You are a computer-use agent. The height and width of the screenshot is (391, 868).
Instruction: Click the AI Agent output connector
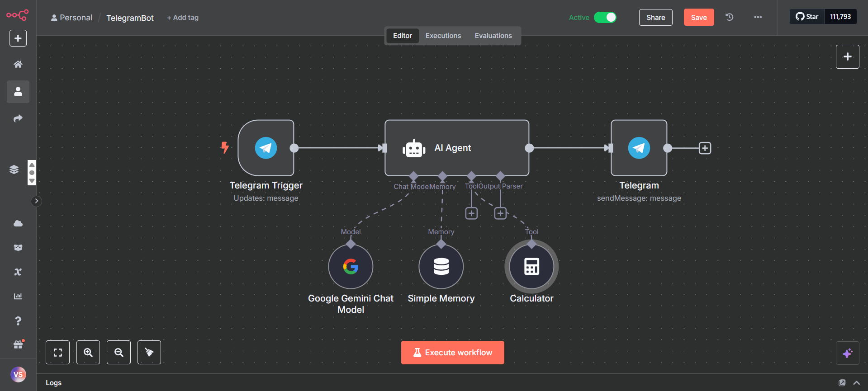[529, 148]
